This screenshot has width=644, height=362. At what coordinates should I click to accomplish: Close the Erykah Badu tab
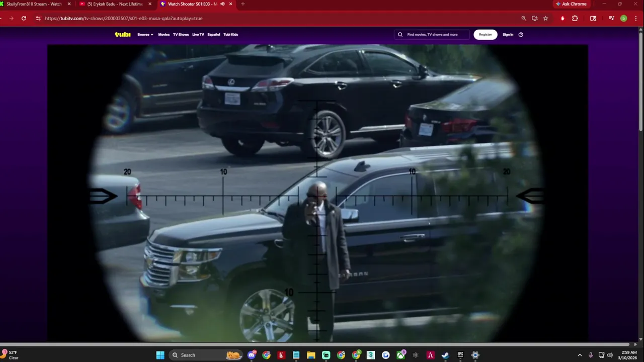coord(149,4)
